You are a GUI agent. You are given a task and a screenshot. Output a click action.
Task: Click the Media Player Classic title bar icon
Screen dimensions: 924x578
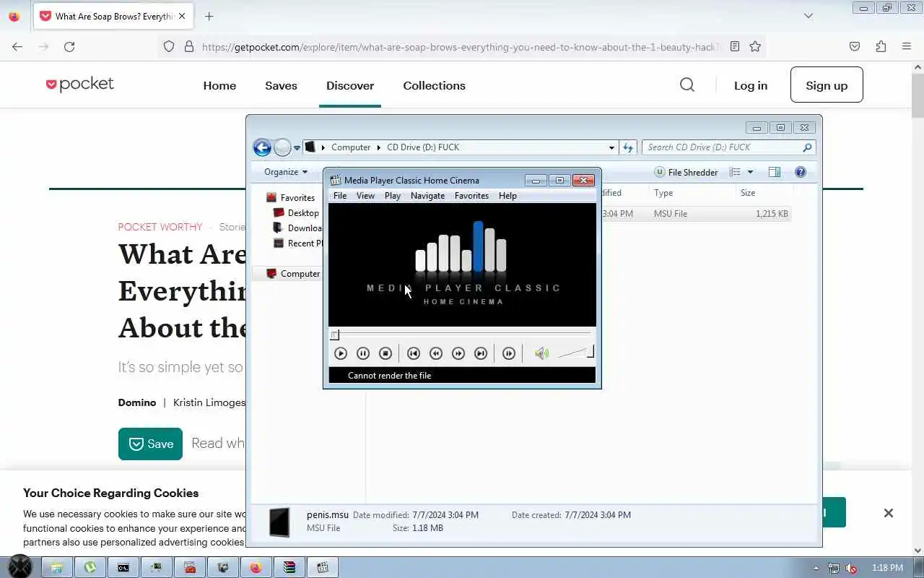pos(335,181)
